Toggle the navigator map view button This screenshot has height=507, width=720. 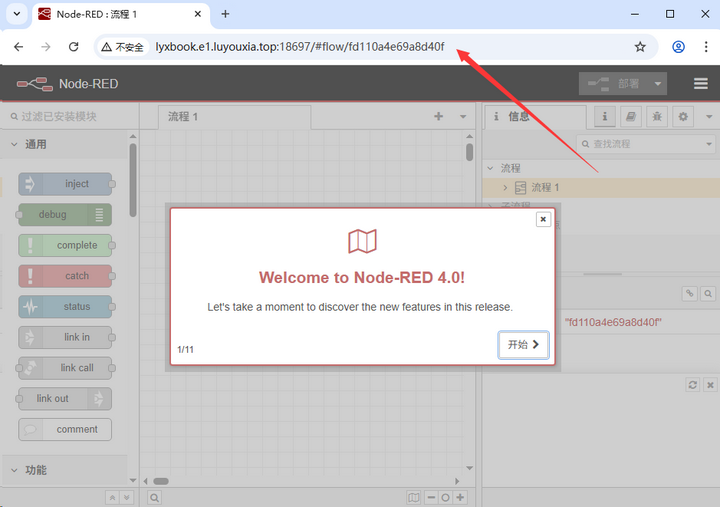click(x=414, y=497)
